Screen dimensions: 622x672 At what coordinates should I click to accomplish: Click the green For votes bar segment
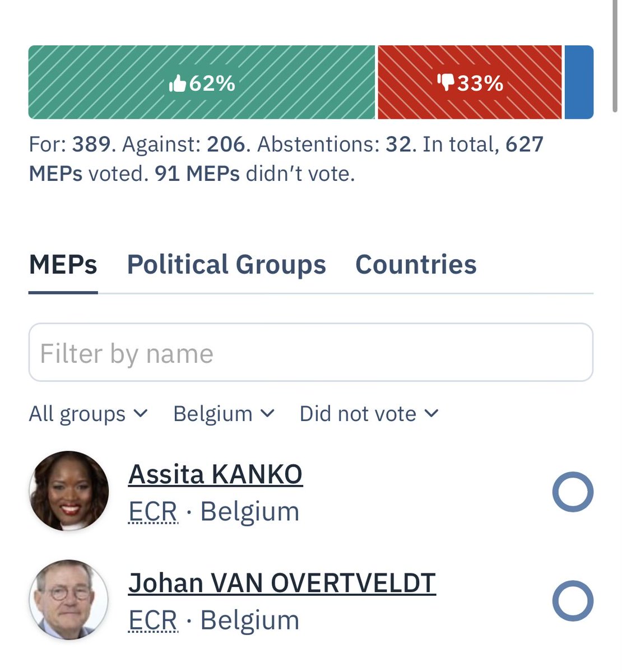click(x=202, y=82)
